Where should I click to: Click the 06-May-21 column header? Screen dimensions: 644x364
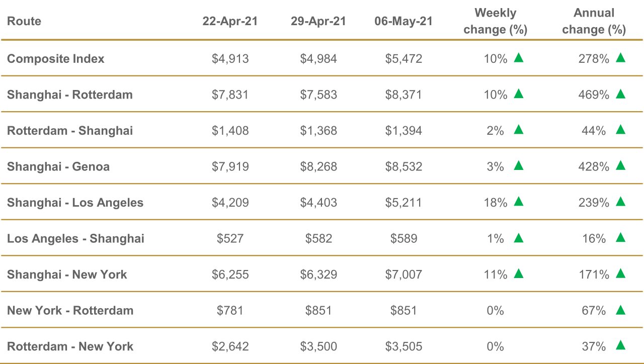pyautogui.click(x=404, y=22)
